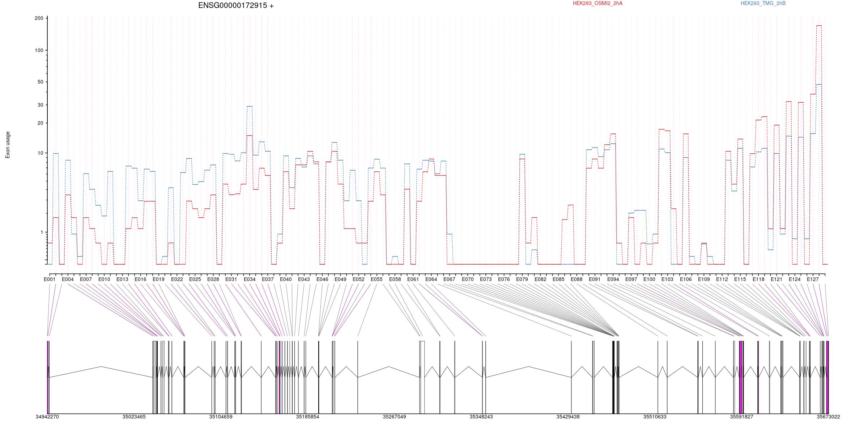Click exon label E001
868x434 pixels.
50,279
